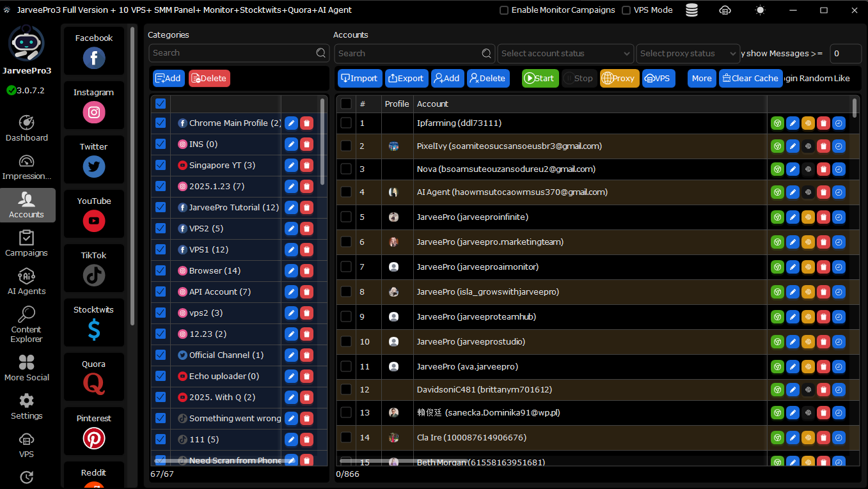Click edit pencil for Singapore YT category
868x489 pixels.
291,166
